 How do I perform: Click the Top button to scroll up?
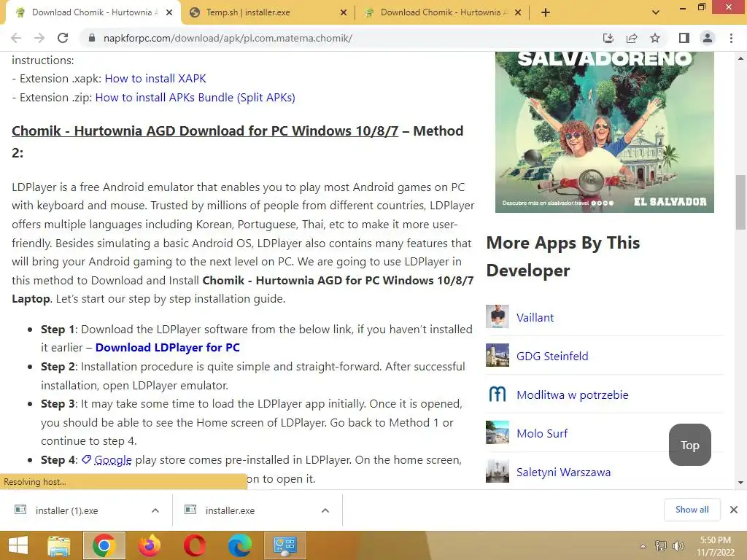point(690,445)
